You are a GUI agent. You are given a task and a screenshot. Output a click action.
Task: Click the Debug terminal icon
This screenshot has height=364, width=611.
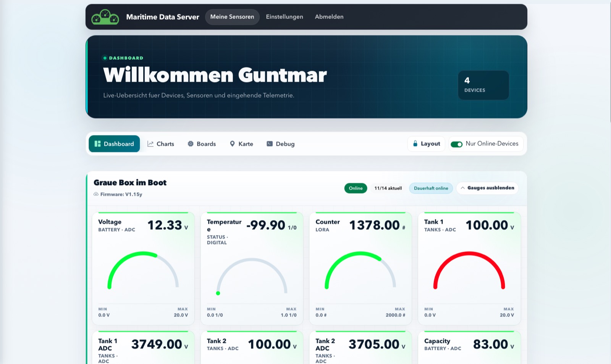[270, 144]
